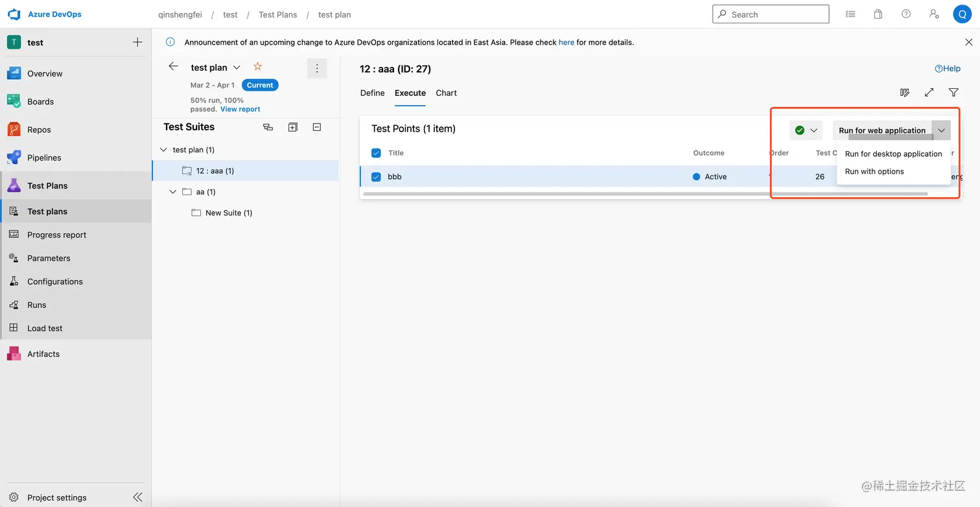Screen dimensions: 980x507
Task: Open the Artifacts hub icon
Action: click(x=14, y=353)
